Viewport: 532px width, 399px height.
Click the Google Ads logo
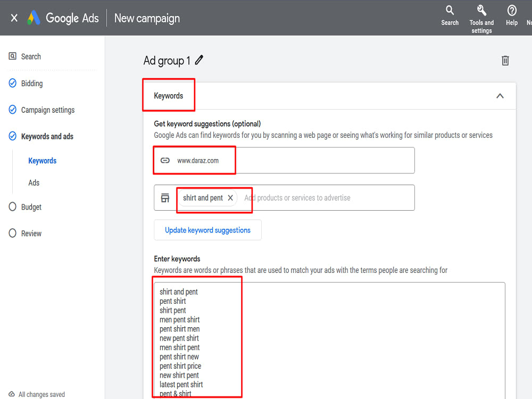(34, 18)
